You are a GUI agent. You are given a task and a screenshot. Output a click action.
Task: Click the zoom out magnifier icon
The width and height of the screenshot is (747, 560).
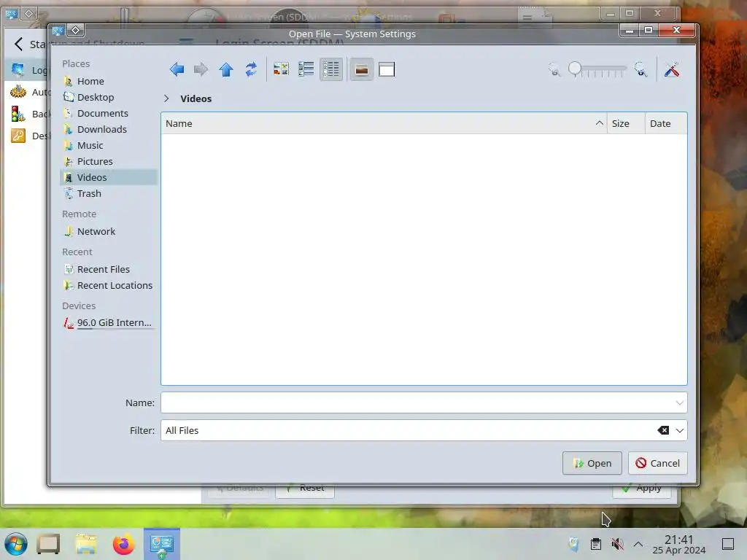(x=554, y=69)
